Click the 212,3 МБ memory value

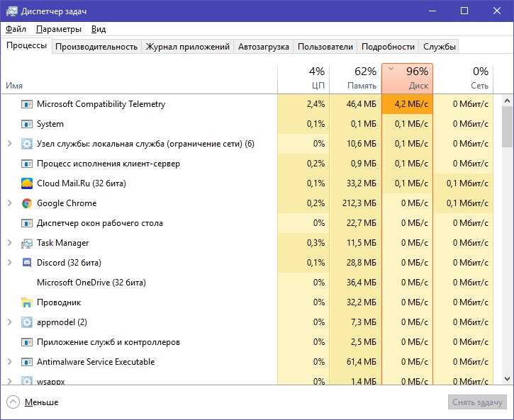tap(359, 203)
